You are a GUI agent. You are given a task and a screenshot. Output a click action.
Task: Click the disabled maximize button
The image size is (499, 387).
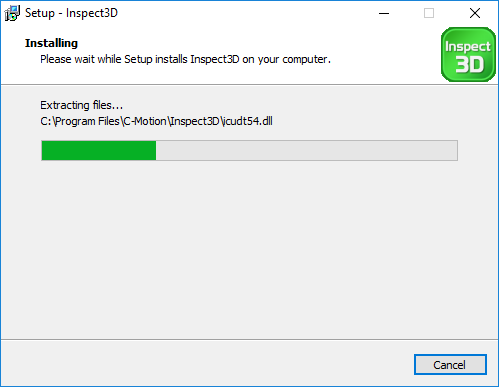[x=429, y=13]
